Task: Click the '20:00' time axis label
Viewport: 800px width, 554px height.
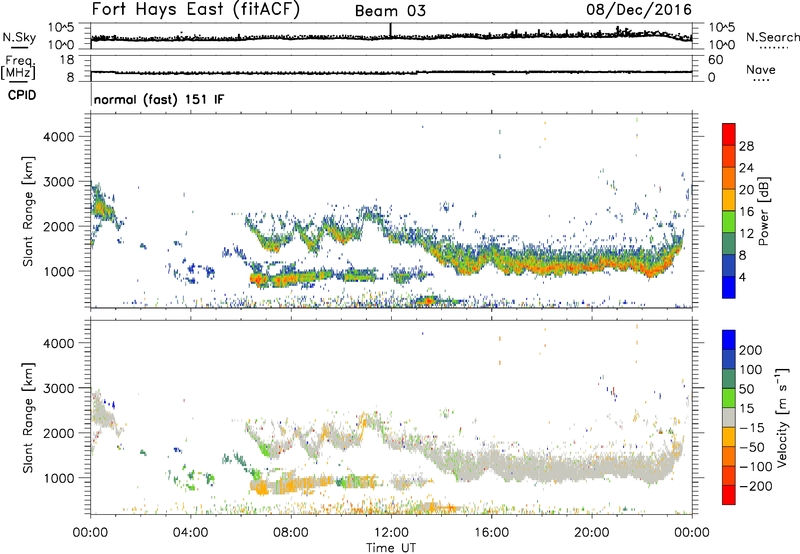Action: [592, 533]
